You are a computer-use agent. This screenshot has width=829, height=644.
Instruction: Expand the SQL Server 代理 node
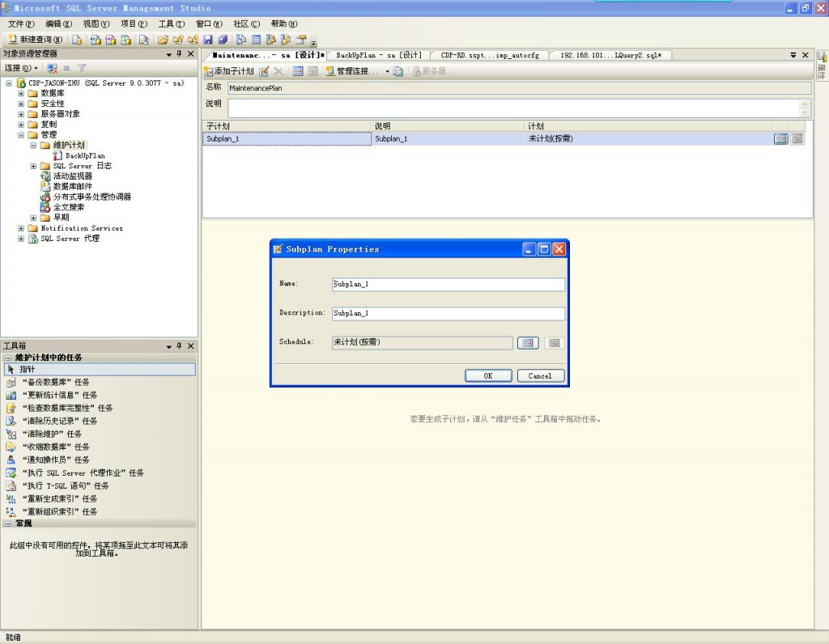[22, 239]
